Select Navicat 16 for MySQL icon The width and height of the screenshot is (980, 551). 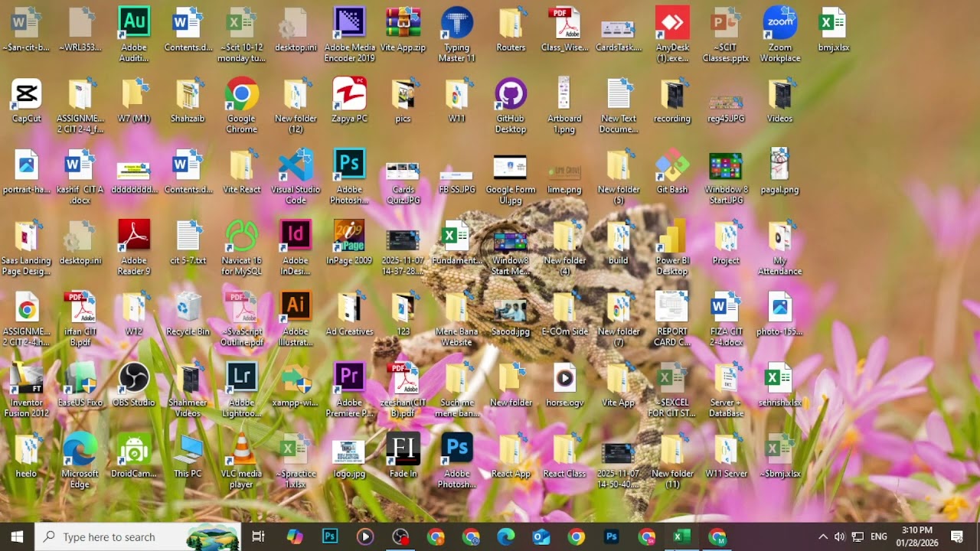coord(242,247)
